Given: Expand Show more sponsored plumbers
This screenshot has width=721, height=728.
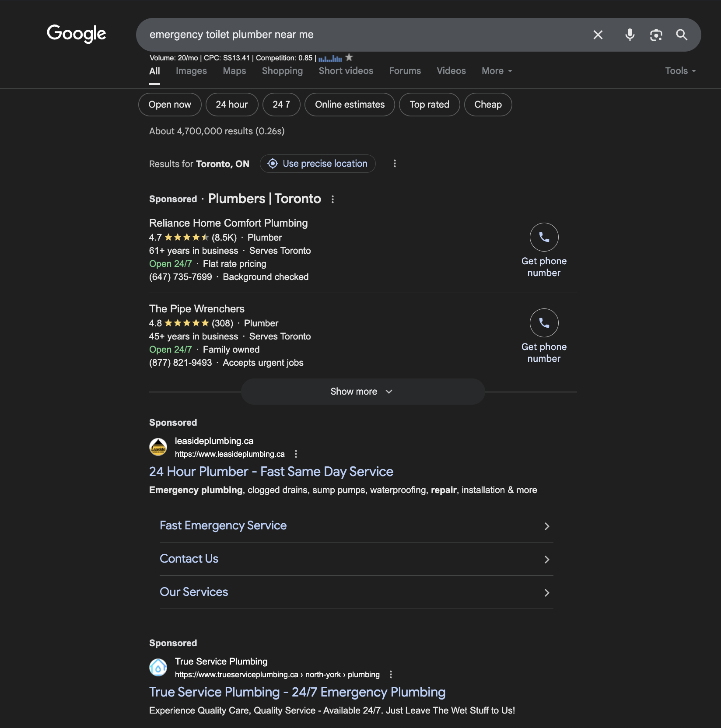Looking at the screenshot, I should (363, 392).
